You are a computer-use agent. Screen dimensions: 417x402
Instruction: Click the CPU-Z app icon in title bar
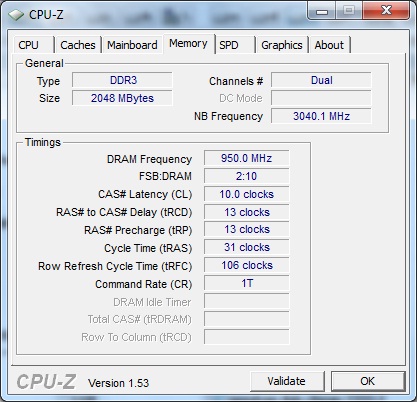(x=16, y=15)
